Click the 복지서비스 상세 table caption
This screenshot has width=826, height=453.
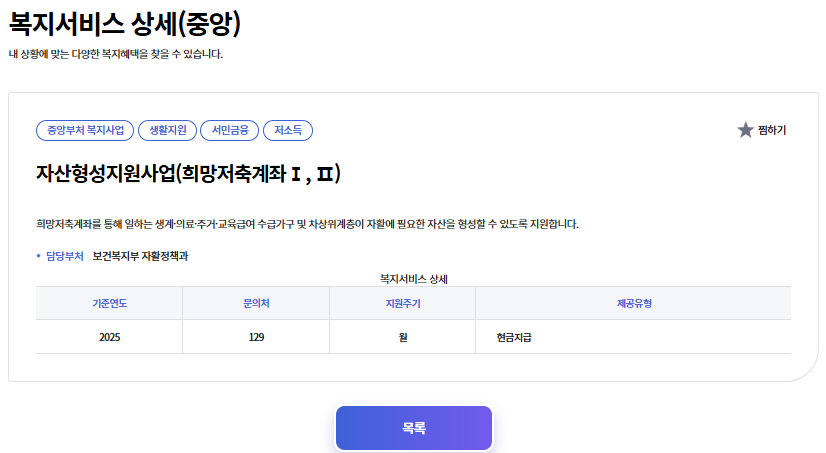pyautogui.click(x=413, y=278)
